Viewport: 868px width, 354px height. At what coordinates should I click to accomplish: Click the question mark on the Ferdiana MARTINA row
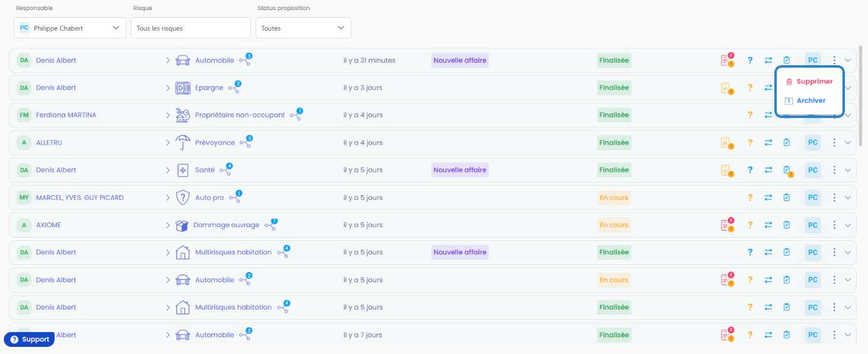coord(750,115)
